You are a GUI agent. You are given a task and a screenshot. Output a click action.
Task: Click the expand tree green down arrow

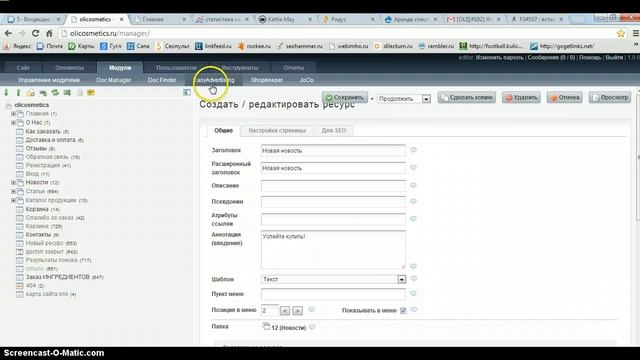coord(6,93)
